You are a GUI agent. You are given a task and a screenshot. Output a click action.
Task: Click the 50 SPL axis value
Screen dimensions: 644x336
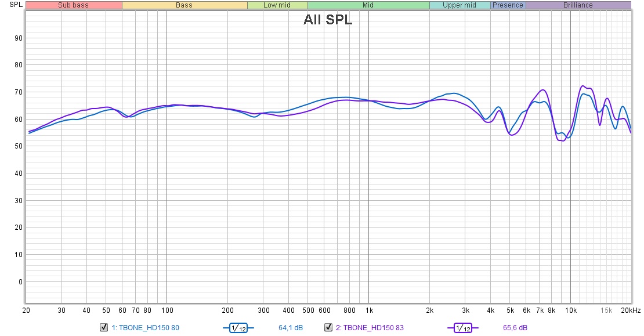[19, 146]
